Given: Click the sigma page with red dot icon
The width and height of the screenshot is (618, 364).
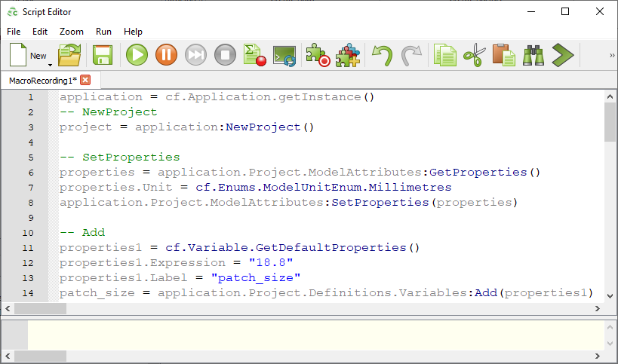Looking at the screenshot, I should click(254, 55).
